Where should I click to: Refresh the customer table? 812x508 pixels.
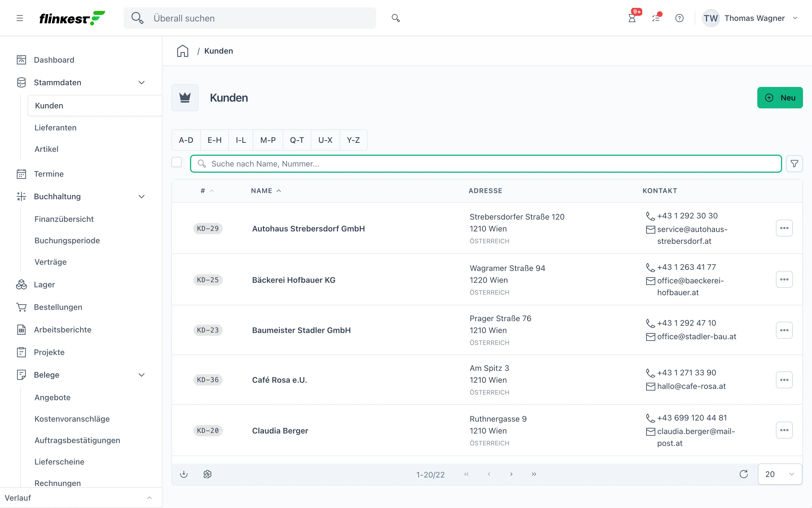coord(744,474)
